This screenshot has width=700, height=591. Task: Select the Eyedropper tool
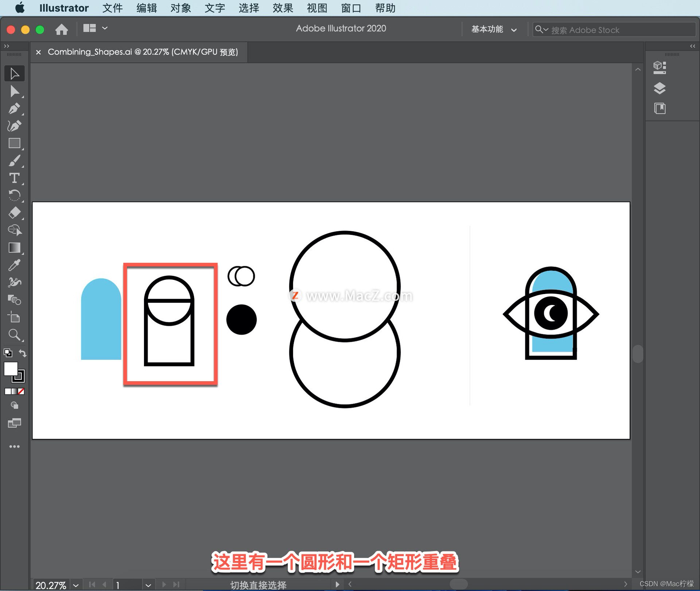point(15,265)
